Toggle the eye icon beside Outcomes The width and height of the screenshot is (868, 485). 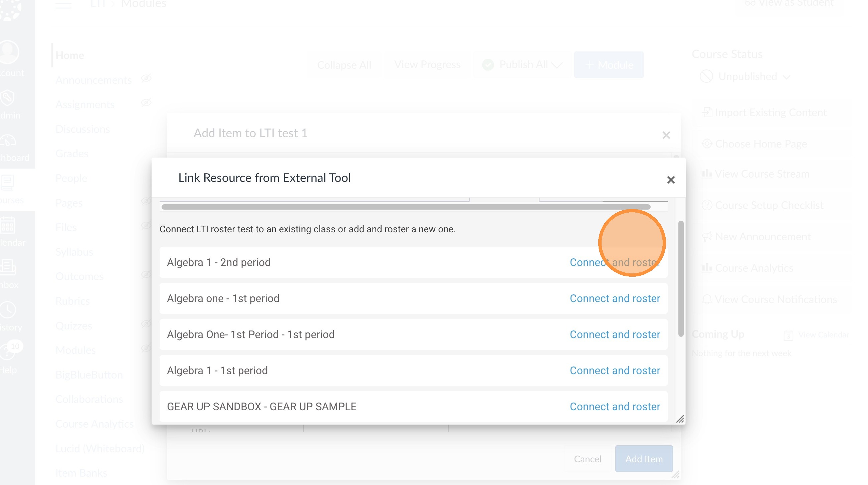coord(146,274)
